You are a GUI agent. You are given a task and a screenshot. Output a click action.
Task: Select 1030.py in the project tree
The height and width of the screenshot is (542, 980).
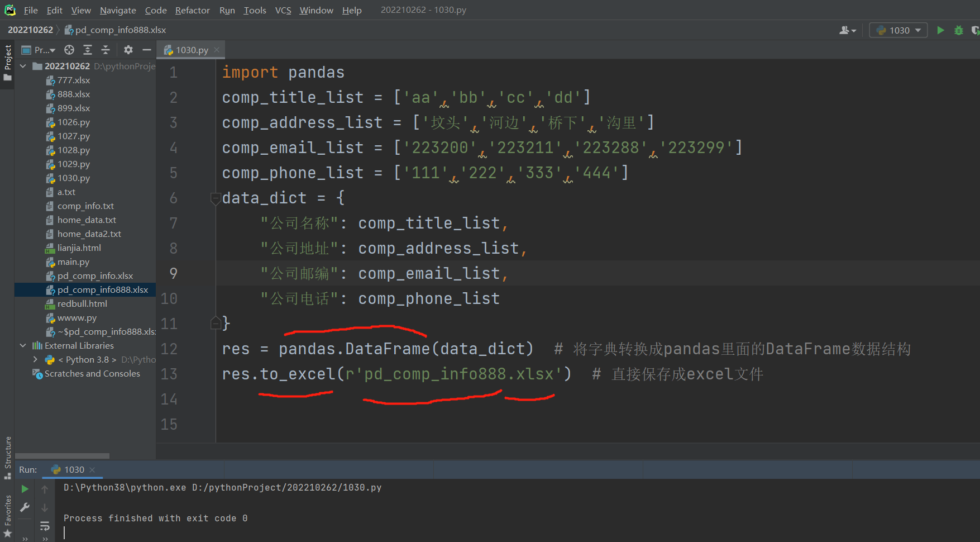[x=73, y=178]
